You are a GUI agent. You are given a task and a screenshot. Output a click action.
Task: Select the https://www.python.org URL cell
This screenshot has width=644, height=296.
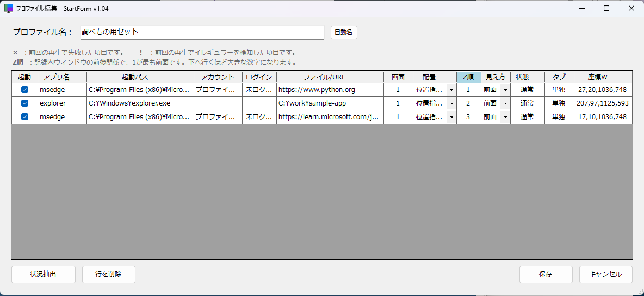click(330, 90)
